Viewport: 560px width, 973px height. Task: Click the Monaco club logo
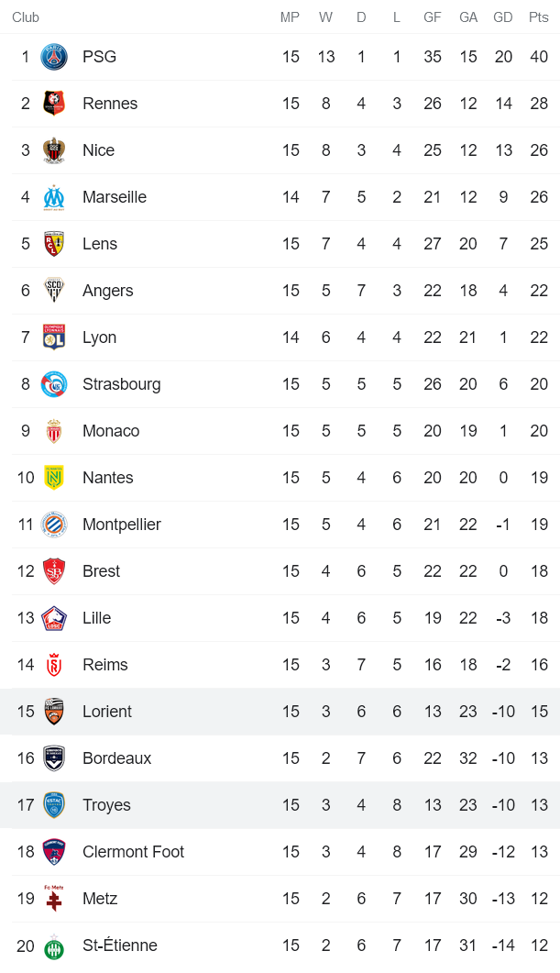(54, 431)
